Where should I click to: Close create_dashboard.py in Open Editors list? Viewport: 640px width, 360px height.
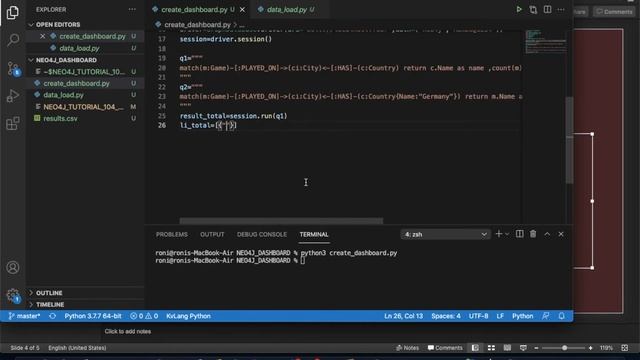click(x=42, y=36)
